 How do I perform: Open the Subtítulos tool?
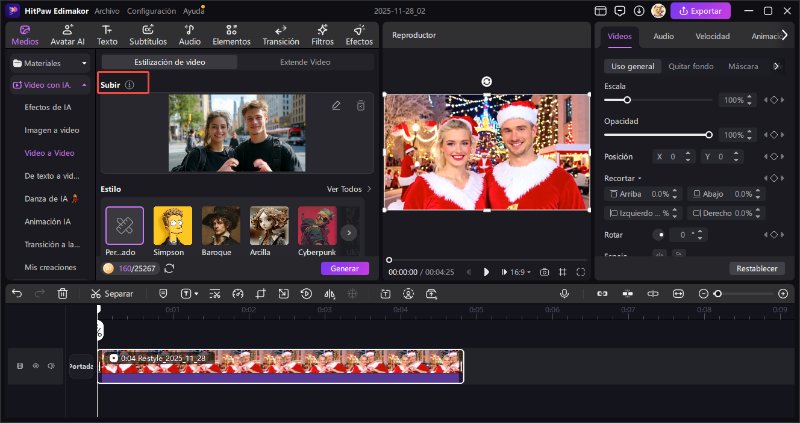148,35
